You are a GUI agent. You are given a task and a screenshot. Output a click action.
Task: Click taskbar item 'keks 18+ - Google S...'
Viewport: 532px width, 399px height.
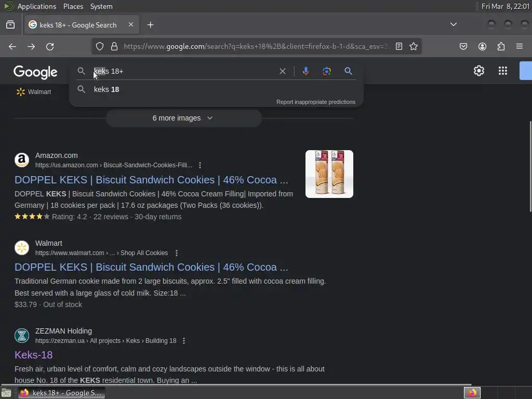coord(62,393)
